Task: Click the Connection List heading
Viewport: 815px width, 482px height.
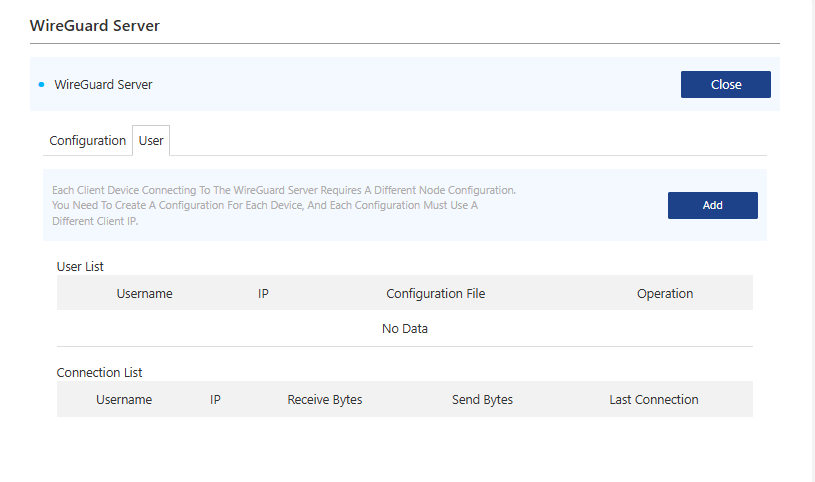Action: [x=99, y=372]
